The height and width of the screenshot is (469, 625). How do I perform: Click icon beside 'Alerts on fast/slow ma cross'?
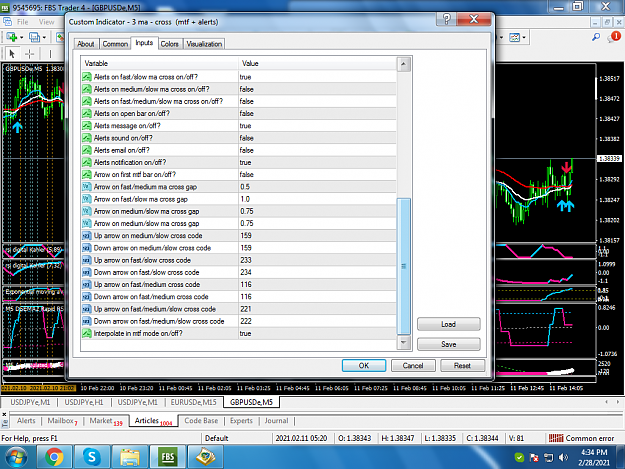(87, 77)
